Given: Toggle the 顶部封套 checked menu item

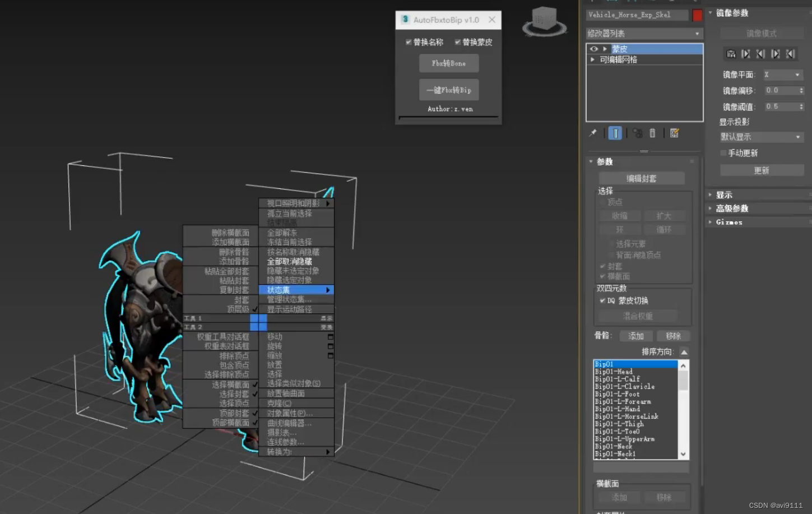Looking at the screenshot, I should tap(220, 413).
